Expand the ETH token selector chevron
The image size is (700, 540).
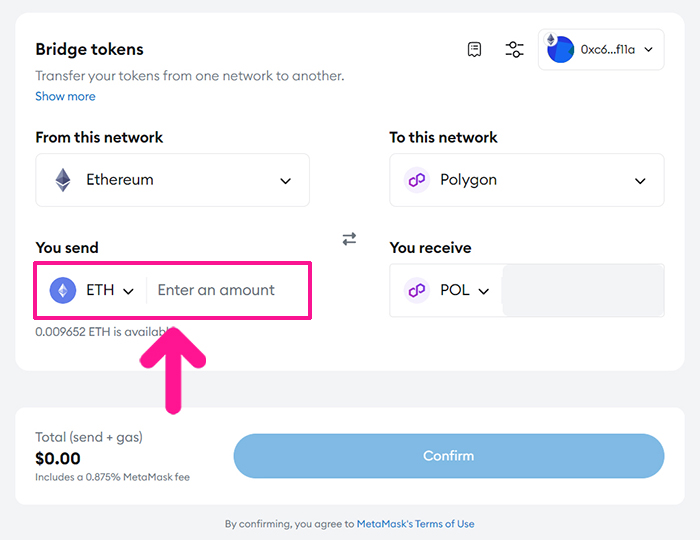(x=129, y=291)
